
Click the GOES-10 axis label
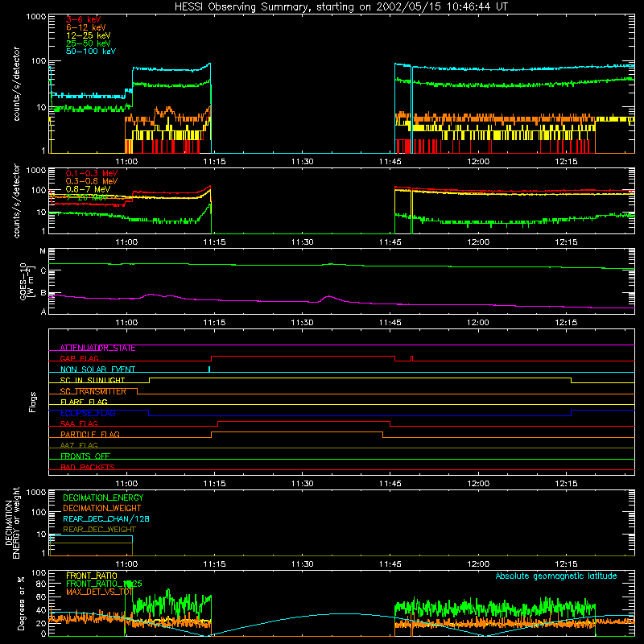26,281
